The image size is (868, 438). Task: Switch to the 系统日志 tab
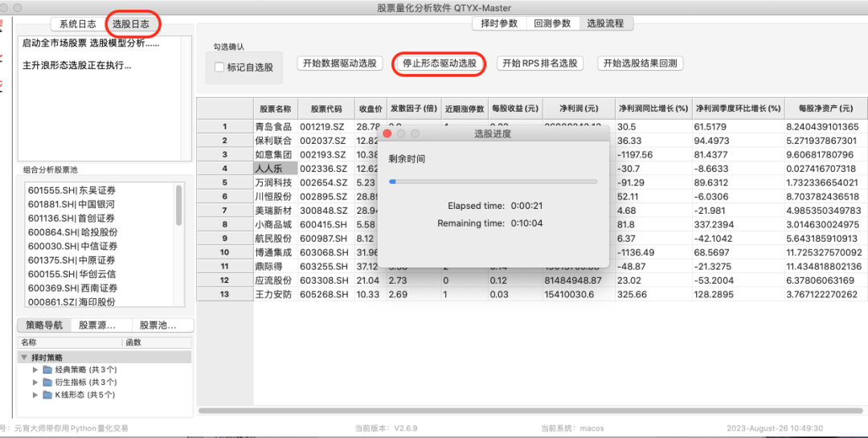click(77, 24)
